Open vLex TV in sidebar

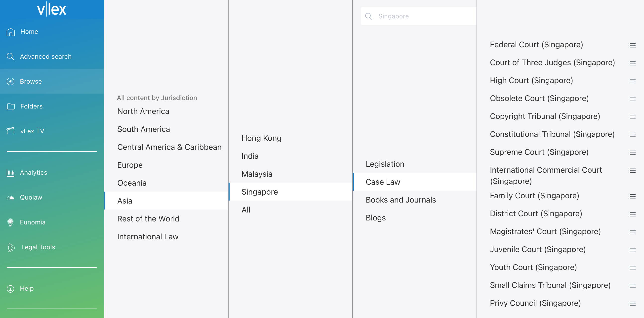click(52, 131)
